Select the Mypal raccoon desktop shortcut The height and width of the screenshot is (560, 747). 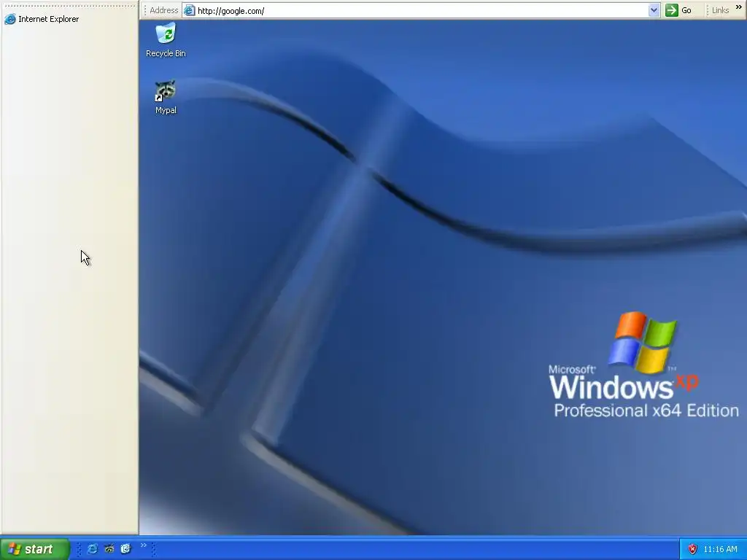click(x=166, y=97)
